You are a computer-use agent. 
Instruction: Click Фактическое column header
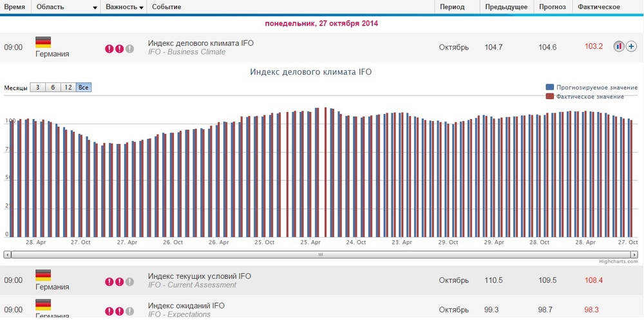click(x=599, y=7)
